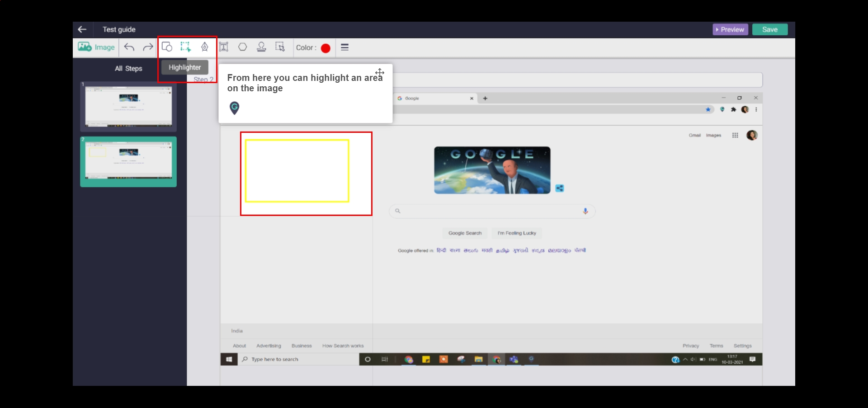The height and width of the screenshot is (408, 868).
Task: Click the doodle share icon
Action: coord(560,188)
